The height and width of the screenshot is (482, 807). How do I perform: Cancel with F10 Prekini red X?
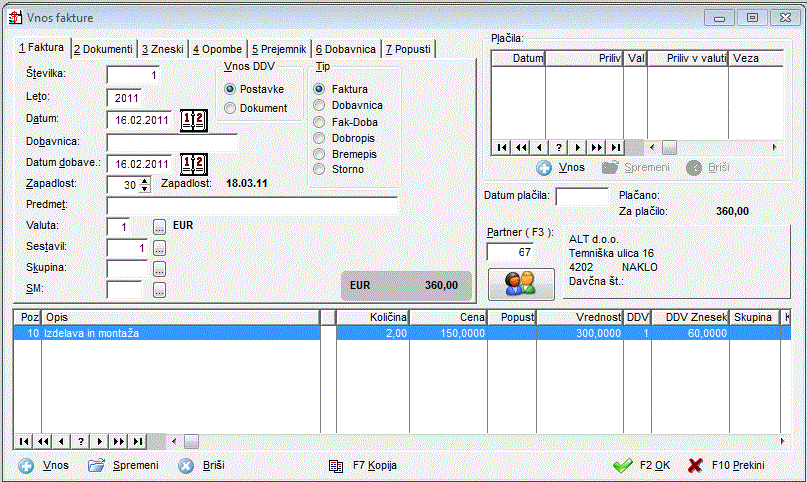[696, 465]
